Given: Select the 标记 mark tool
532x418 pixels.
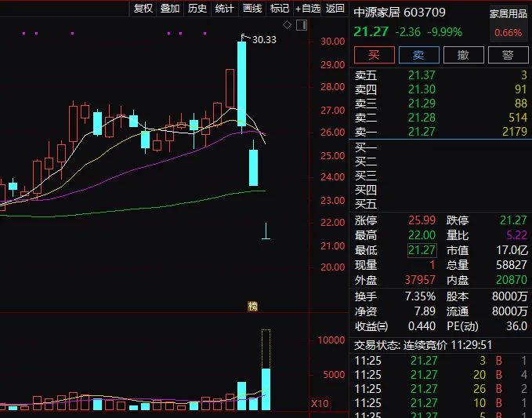Looking at the screenshot, I should pos(280,8).
